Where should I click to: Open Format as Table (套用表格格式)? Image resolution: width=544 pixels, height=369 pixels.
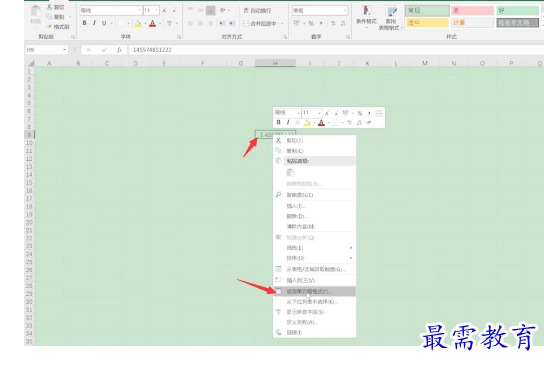pos(390,18)
